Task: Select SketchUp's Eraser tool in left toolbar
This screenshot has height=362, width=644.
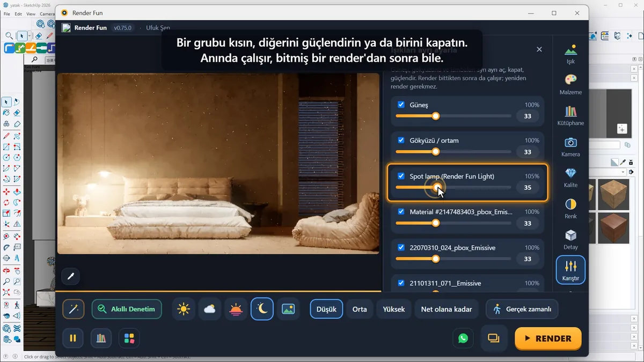Action: click(x=17, y=113)
